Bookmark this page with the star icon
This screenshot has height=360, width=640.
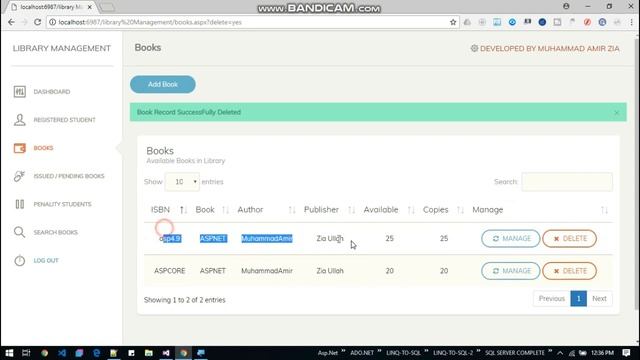(453, 22)
